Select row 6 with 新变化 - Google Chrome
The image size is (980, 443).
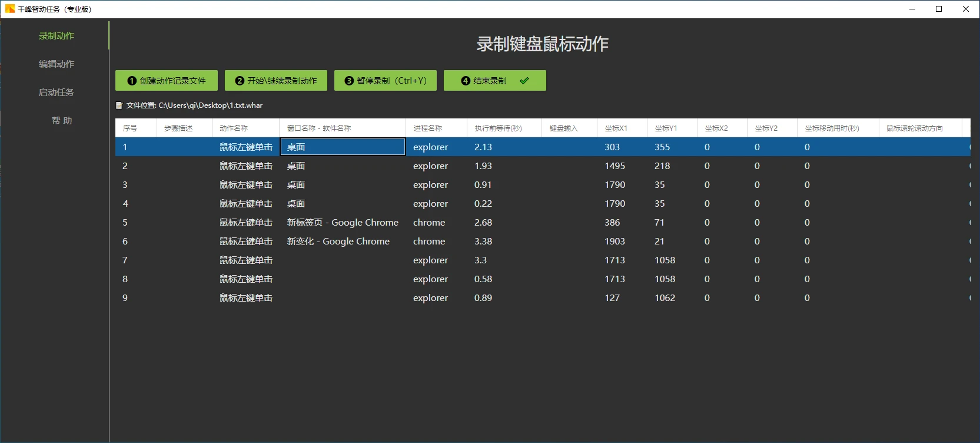[x=338, y=242]
